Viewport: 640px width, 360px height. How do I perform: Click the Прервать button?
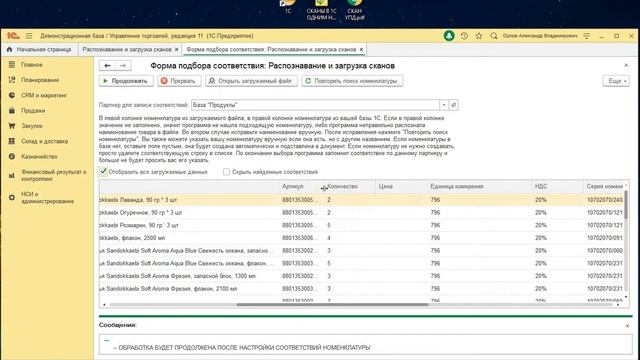pos(179,81)
